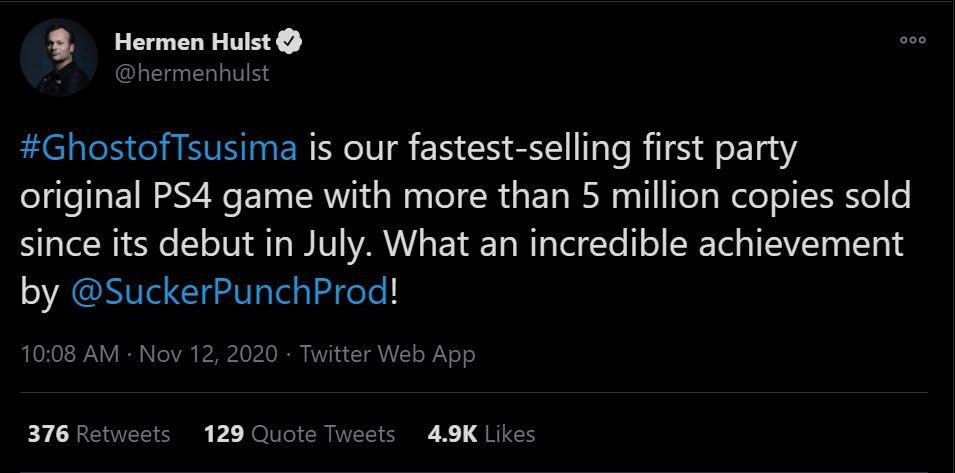Open the Twitter Web App source link
The width and height of the screenshot is (955, 473).
(387, 354)
